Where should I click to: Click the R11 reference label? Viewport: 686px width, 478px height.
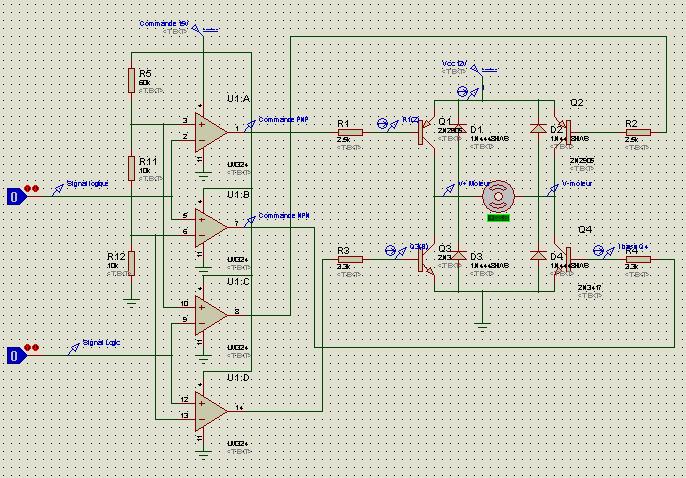coord(147,161)
